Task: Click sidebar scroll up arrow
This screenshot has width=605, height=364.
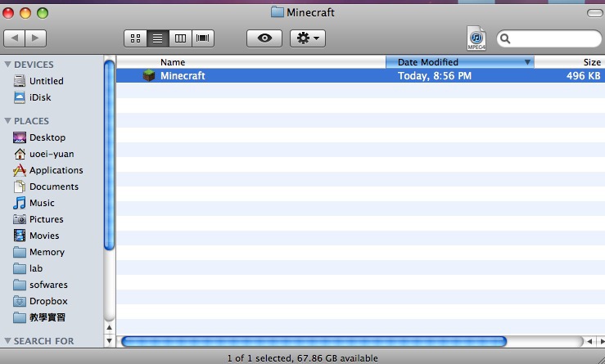Action: [109, 328]
